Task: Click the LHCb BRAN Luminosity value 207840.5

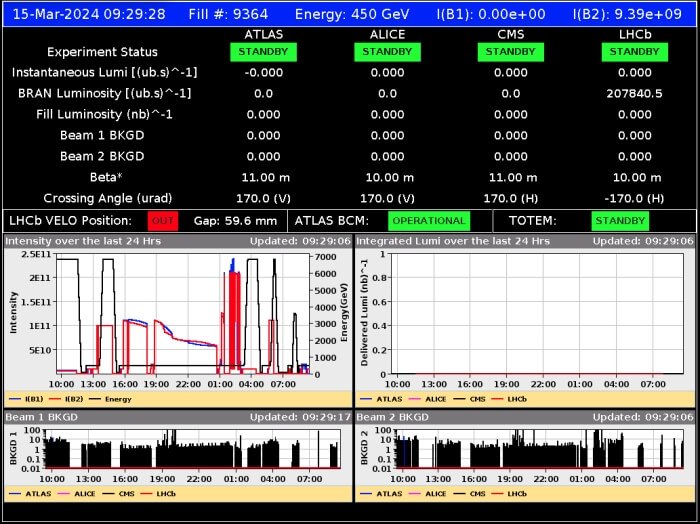Action: (634, 93)
